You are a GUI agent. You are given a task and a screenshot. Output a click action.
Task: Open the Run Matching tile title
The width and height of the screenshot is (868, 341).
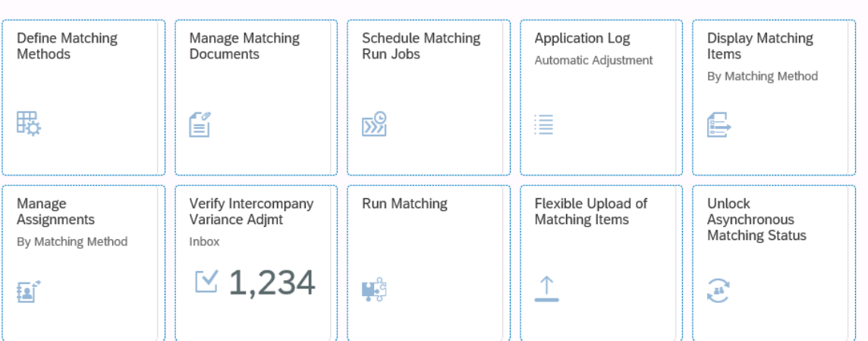(404, 204)
